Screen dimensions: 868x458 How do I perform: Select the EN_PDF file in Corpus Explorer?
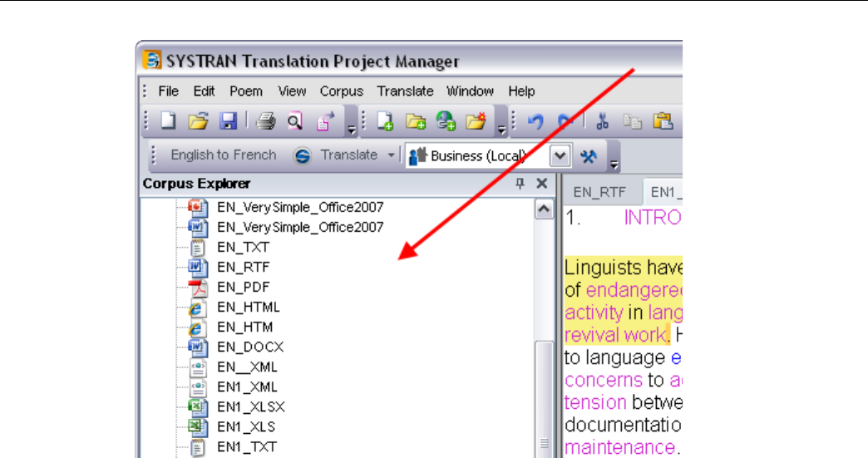point(243,287)
